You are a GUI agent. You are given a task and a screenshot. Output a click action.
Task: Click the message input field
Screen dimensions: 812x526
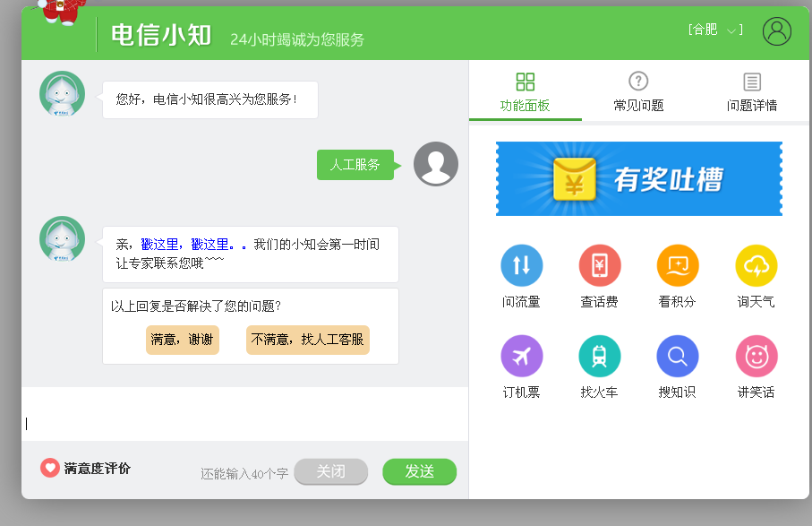(245, 414)
